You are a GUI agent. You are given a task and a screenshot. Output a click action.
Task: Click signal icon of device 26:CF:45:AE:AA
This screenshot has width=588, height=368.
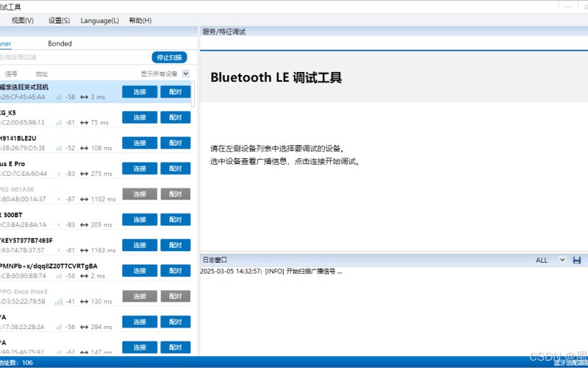(59, 97)
